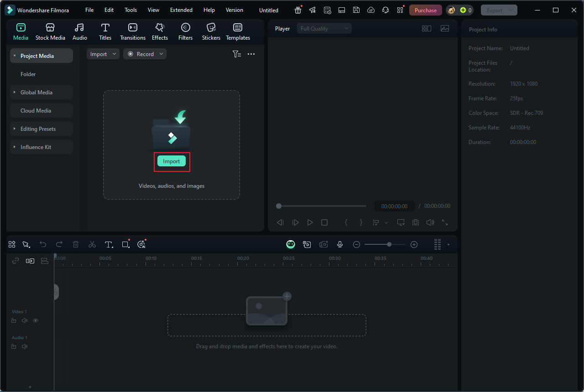Open the split/cut scissors tool
This screenshot has width=584, height=392.
coord(92,244)
